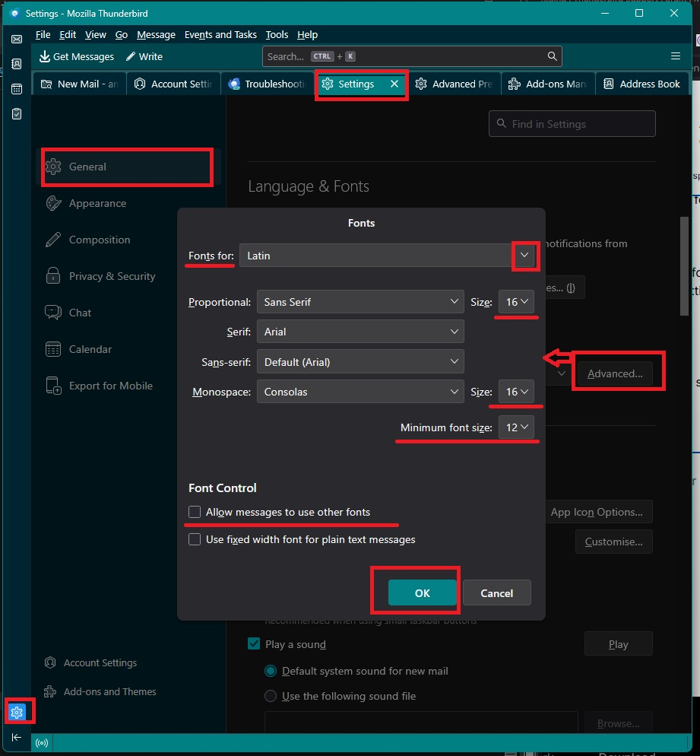Open the Mail space icon in sidebar
Image resolution: width=700 pixels, height=756 pixels.
(17, 39)
